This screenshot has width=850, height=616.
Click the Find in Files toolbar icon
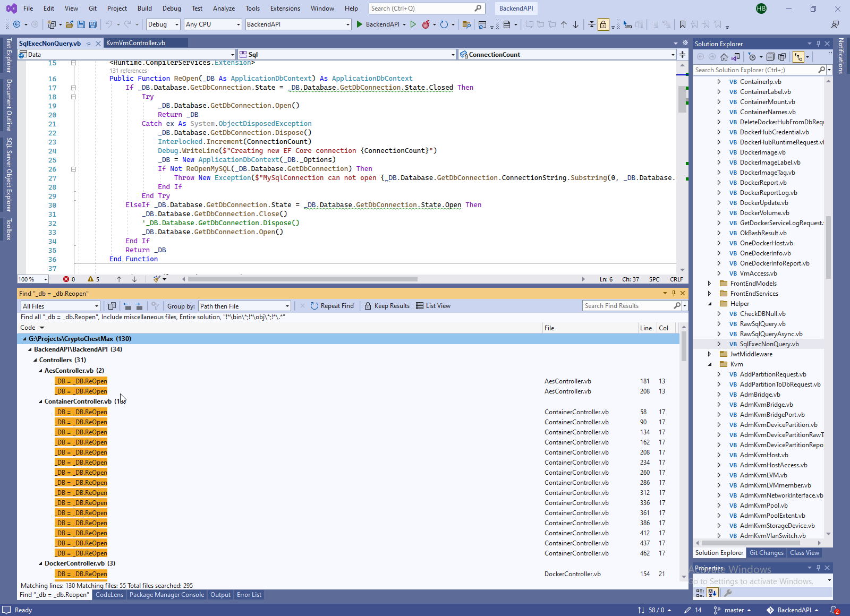pyautogui.click(x=466, y=24)
